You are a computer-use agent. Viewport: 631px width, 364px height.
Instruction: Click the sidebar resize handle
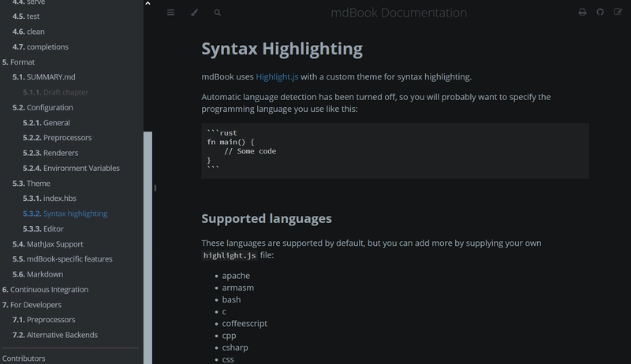(x=155, y=188)
